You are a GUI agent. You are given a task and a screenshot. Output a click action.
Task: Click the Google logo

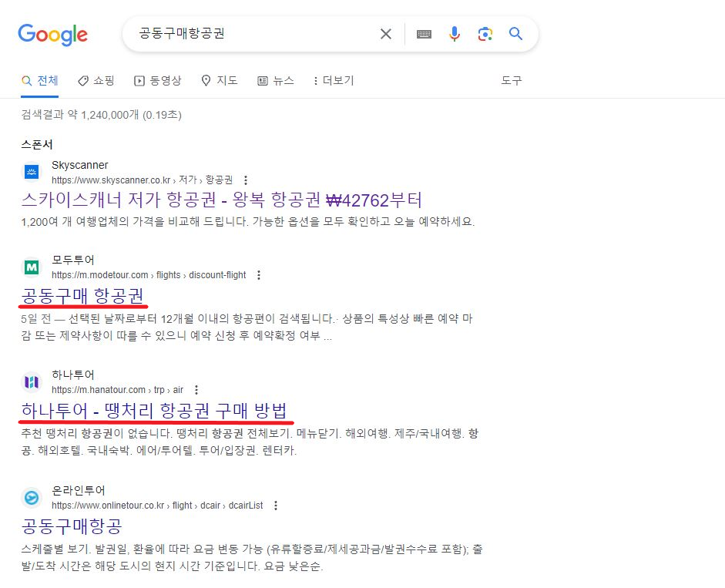click(x=52, y=35)
